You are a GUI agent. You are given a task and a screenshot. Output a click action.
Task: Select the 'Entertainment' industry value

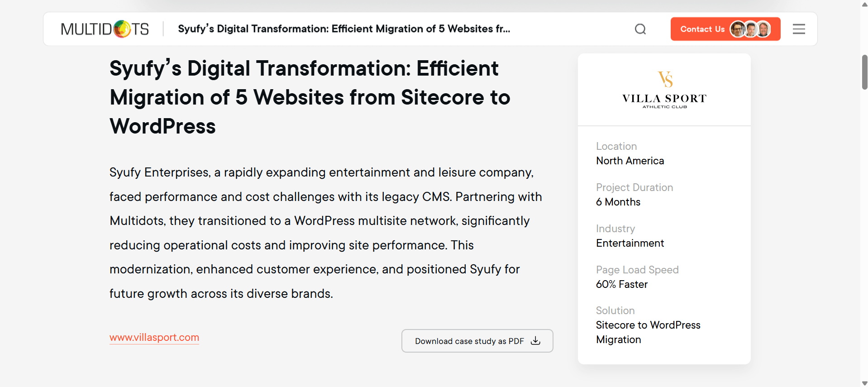[630, 243]
